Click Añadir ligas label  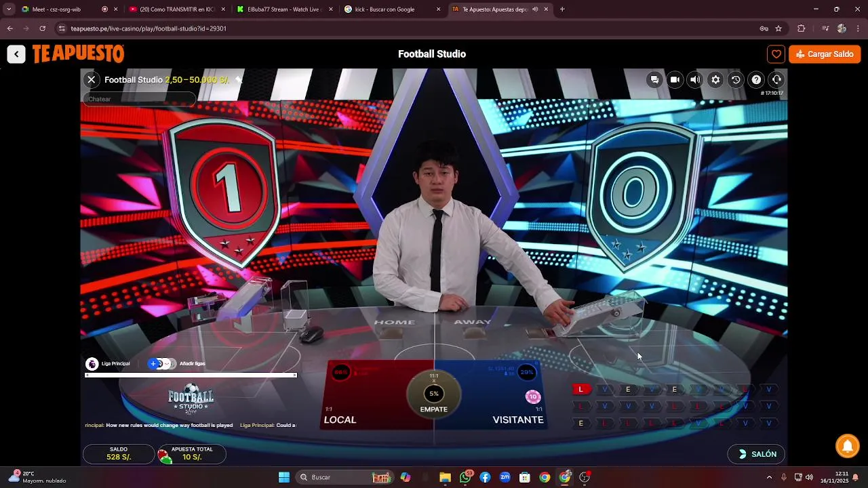click(x=193, y=364)
